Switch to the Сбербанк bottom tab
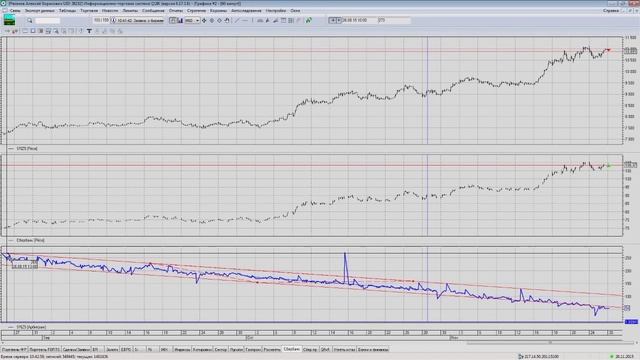Image resolution: width=640 pixels, height=360 pixels. point(291,349)
